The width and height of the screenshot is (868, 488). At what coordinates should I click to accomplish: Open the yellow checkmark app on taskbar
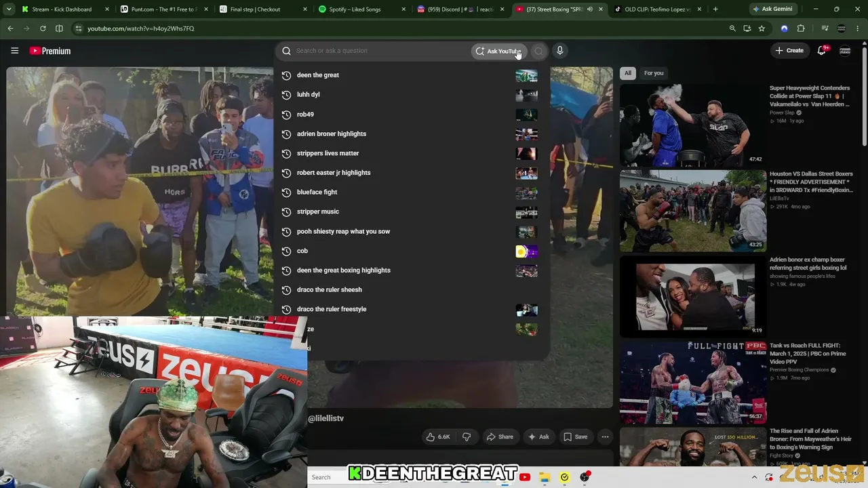[x=564, y=477]
